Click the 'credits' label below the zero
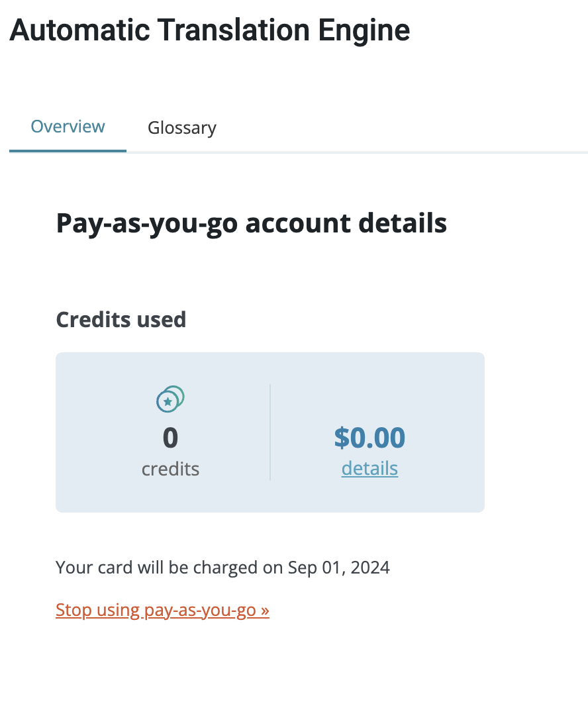Screen dimensions: 588x702 click(170, 469)
